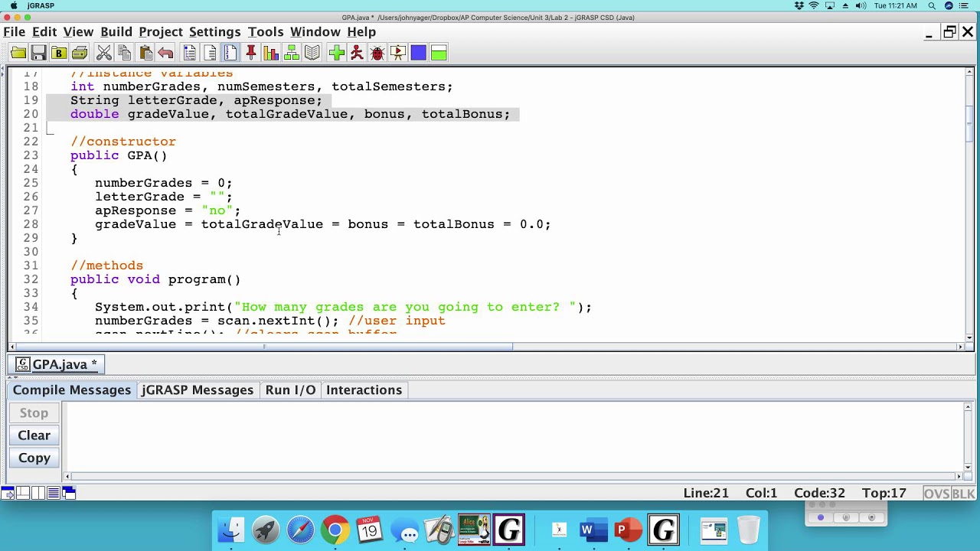
Task: Switch to jGRASP Messages tab
Action: point(198,390)
